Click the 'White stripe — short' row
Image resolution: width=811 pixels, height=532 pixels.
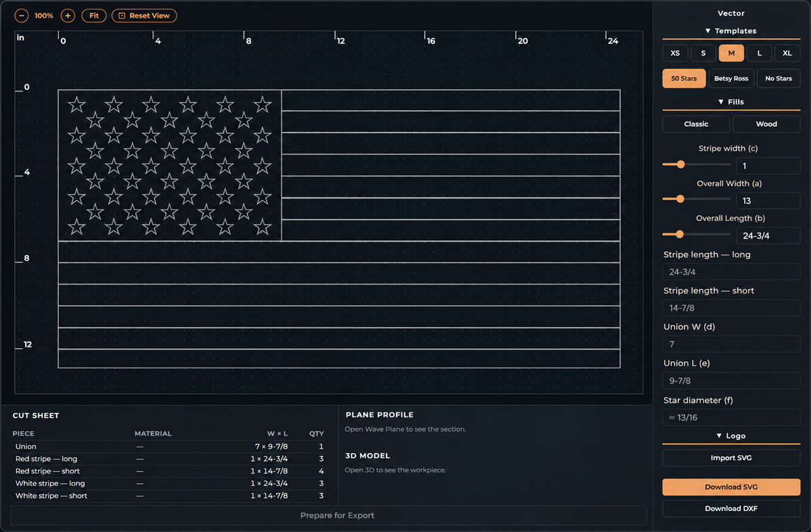[169, 495]
